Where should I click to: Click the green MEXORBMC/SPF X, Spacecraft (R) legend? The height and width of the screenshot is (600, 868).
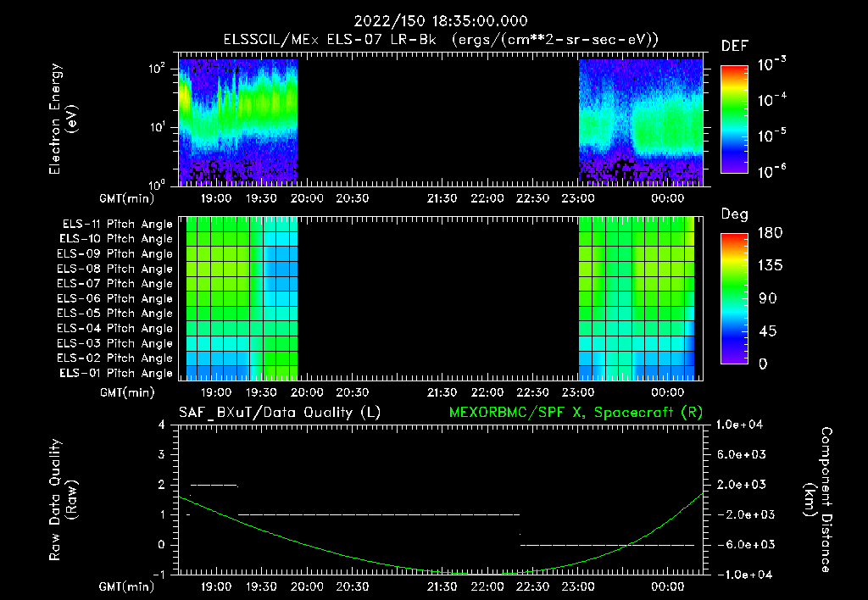pos(576,413)
